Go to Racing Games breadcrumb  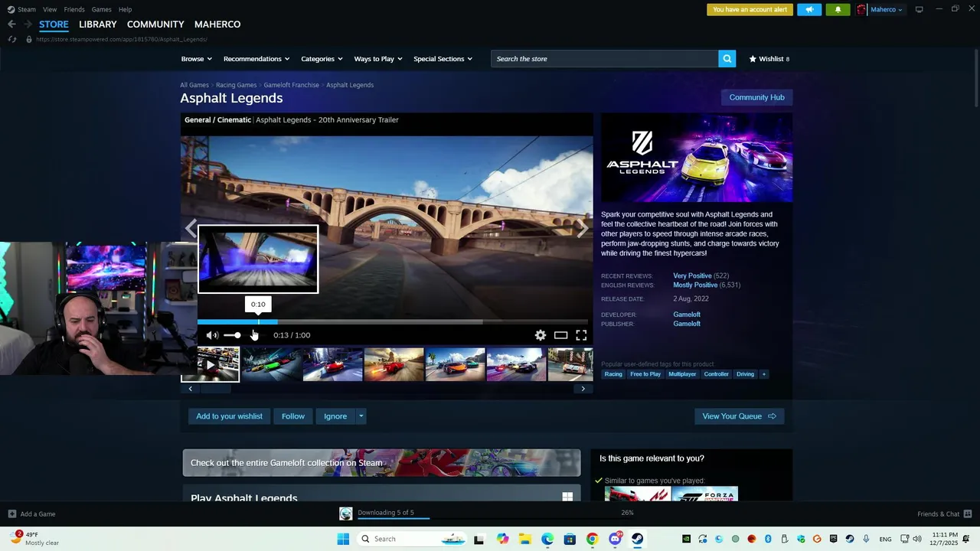[236, 85]
